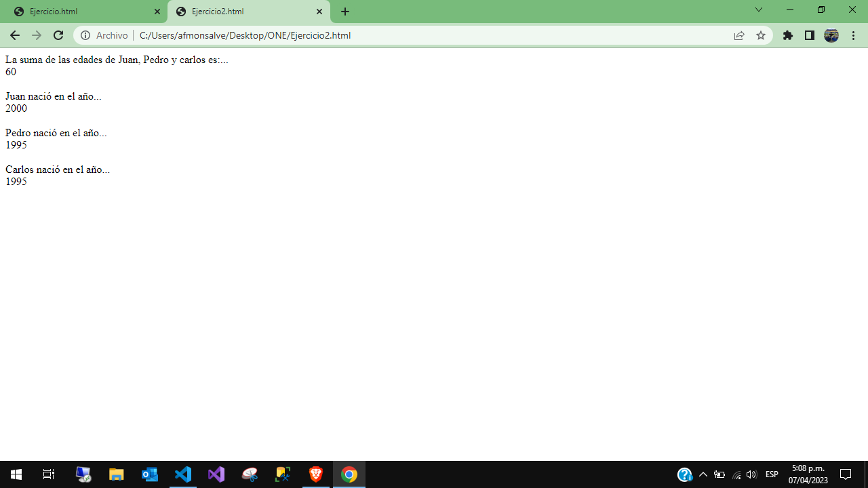Open the Chrome profile avatar
The height and width of the screenshot is (488, 868).
click(831, 35)
